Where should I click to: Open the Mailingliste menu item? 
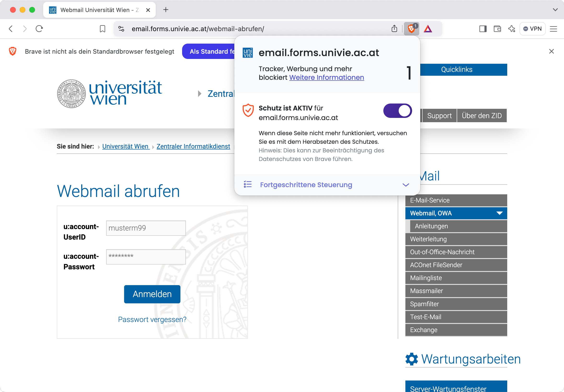(x=456, y=278)
